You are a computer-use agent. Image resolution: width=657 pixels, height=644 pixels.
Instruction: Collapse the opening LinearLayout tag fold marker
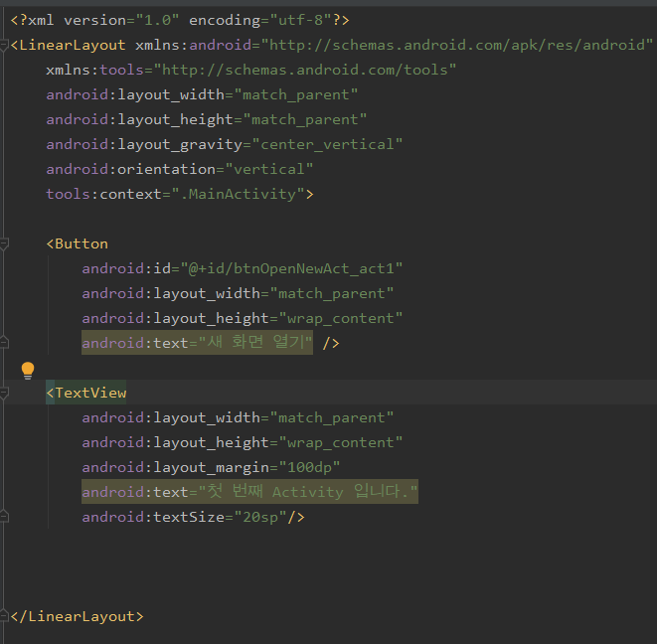pos(4,45)
